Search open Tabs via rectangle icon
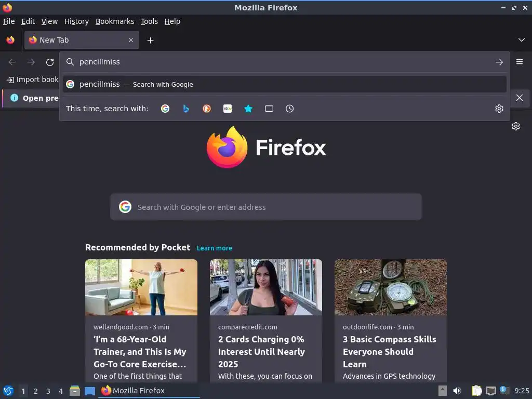Image resolution: width=532 pixels, height=399 pixels. point(269,109)
